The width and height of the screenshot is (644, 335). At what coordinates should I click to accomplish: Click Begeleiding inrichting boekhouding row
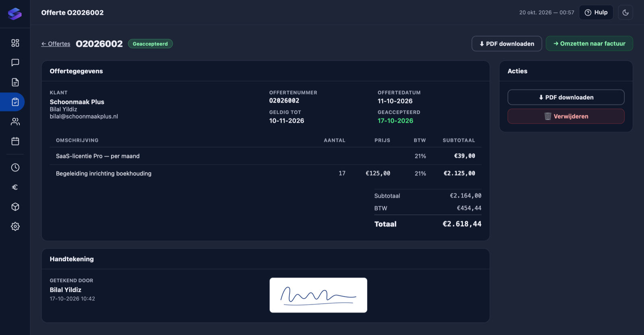point(266,173)
